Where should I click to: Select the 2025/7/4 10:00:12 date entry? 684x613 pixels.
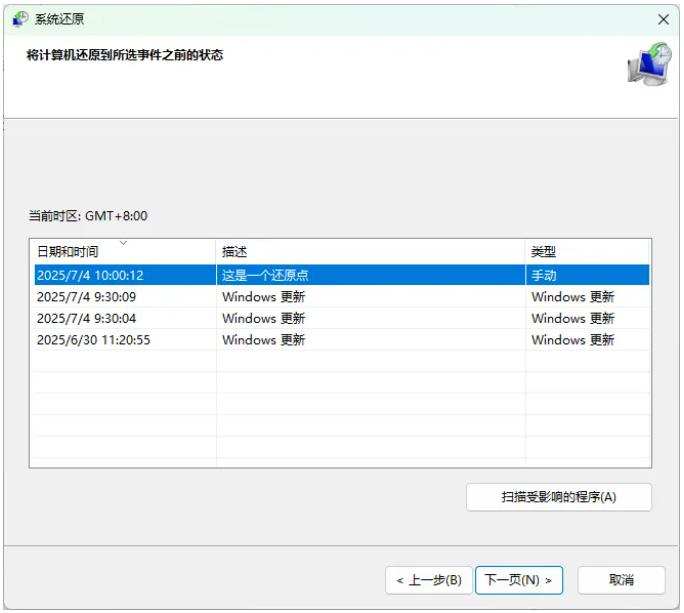tap(90, 275)
